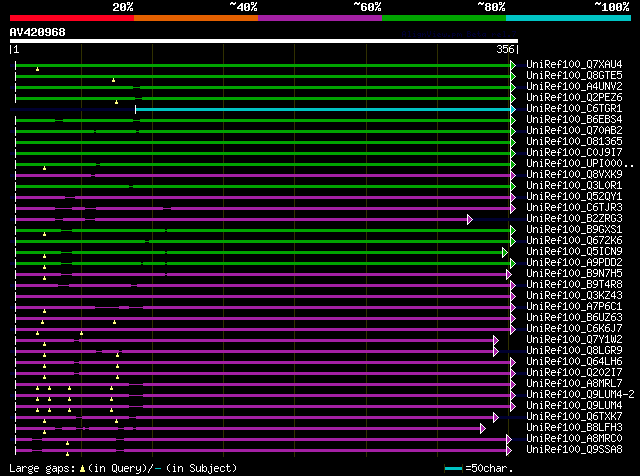
Task: Select the UniRef100_Q8VXK9 label
Action: pyautogui.click(x=574, y=175)
